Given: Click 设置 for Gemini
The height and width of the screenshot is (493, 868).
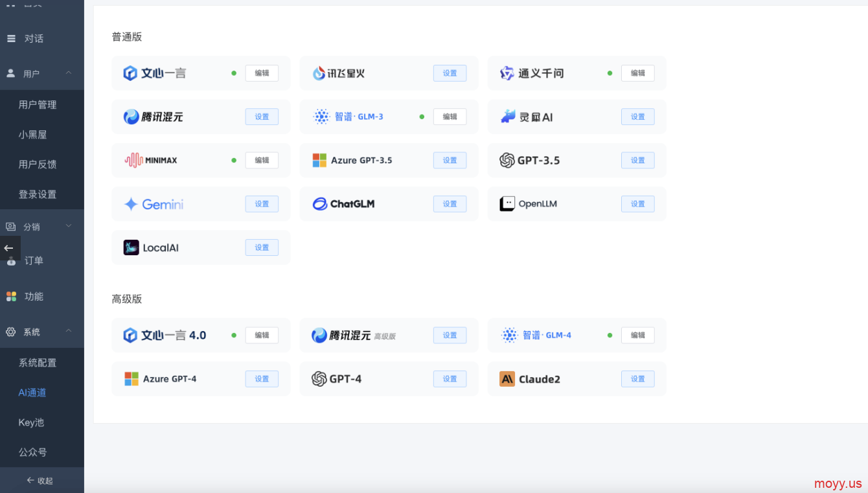Looking at the screenshot, I should [262, 204].
